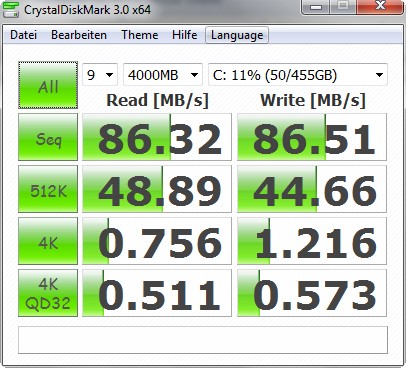Select the 4K QD32 read result 0.511

pyautogui.click(x=157, y=293)
